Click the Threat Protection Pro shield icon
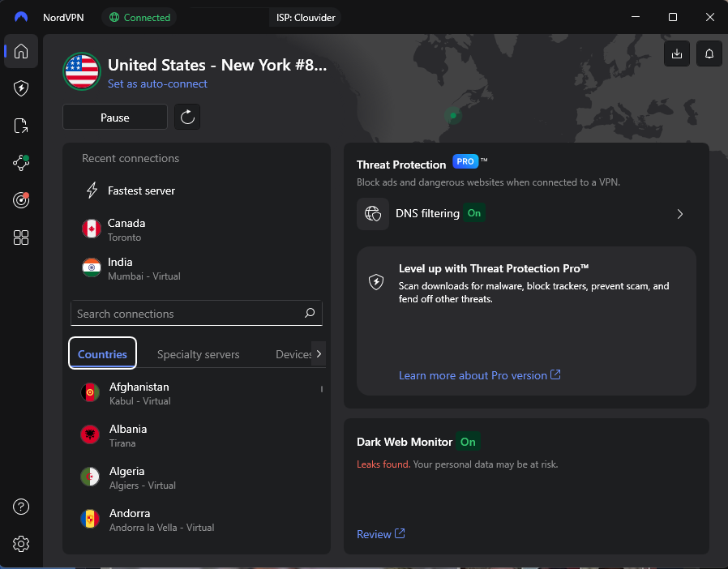This screenshot has width=728, height=569. (x=376, y=282)
